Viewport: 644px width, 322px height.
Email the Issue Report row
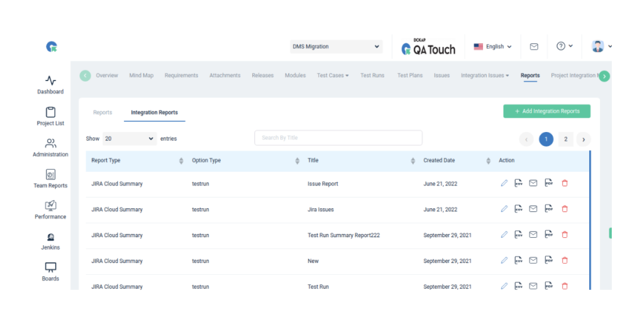[533, 183]
